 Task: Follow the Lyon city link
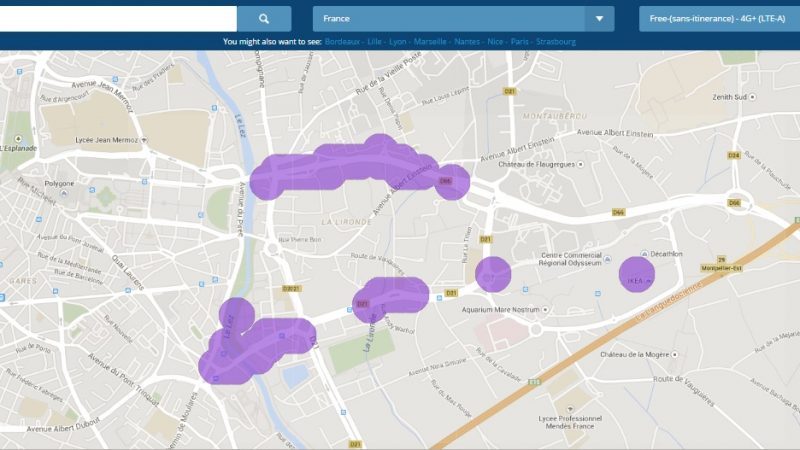pos(398,42)
